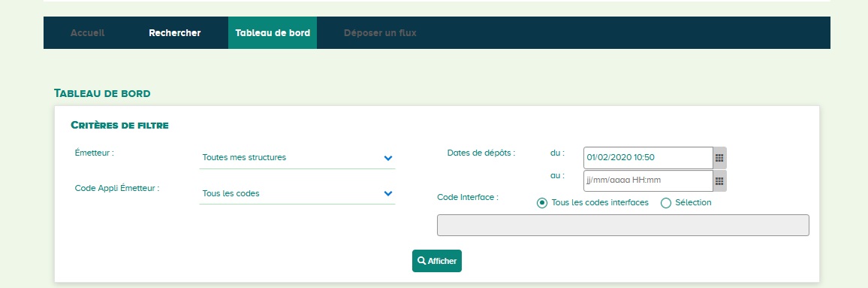868x288 pixels.
Task: Expand the Émetteur 'Toutes mes structures' dropdown
Action: [x=297, y=157]
